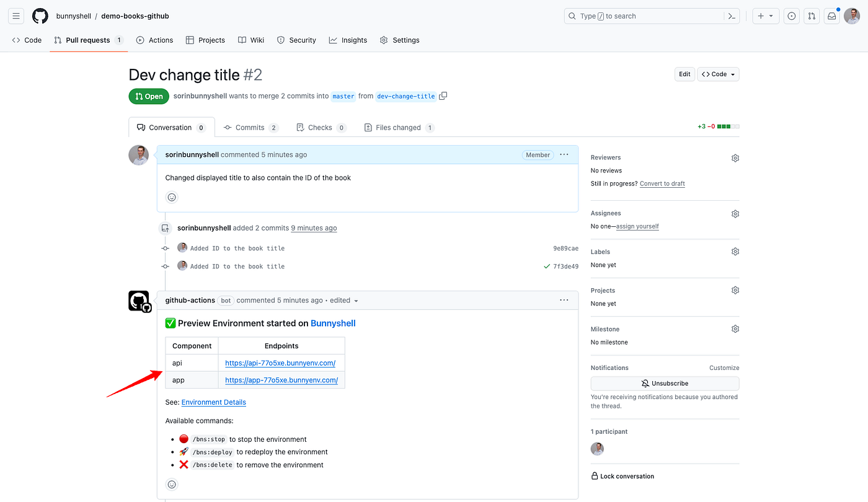This screenshot has height=502, width=868.
Task: Open the Environment Details link
Action: pos(214,402)
